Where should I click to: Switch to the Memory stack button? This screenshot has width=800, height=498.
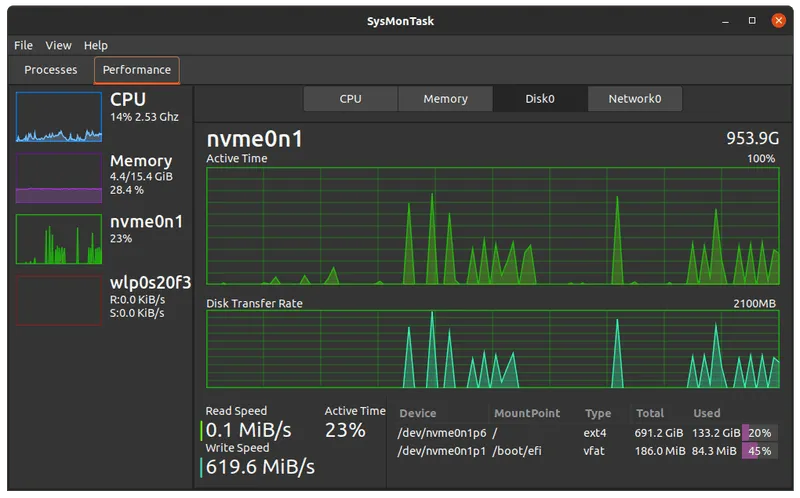tap(445, 99)
